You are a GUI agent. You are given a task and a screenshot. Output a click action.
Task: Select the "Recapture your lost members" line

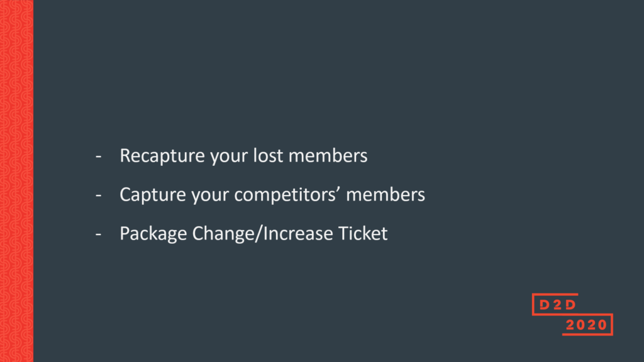[x=243, y=156]
